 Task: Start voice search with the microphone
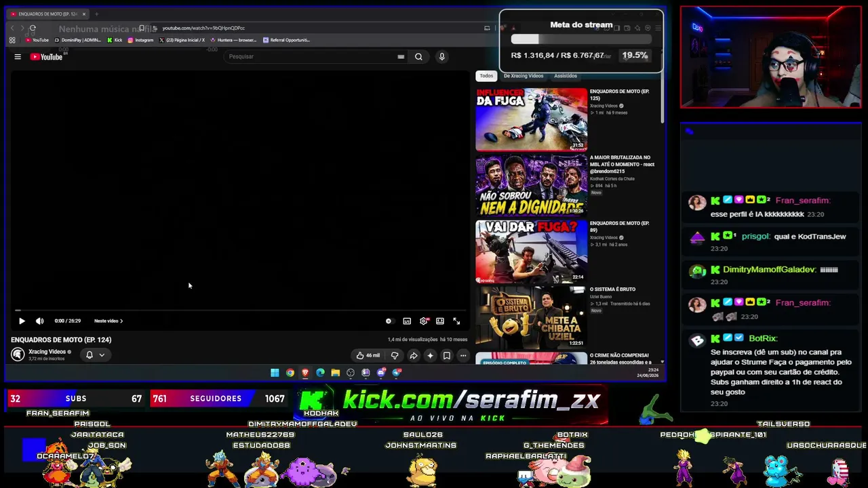441,57
